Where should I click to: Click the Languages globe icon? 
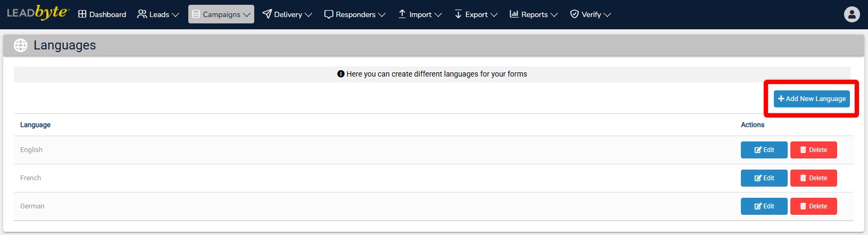click(x=21, y=46)
